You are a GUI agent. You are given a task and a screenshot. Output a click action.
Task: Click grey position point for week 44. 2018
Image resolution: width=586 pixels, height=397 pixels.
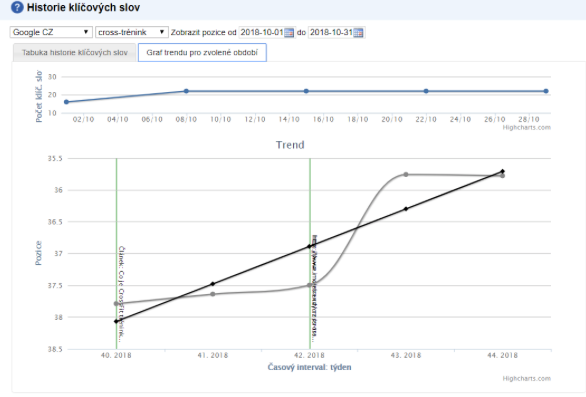tap(503, 176)
